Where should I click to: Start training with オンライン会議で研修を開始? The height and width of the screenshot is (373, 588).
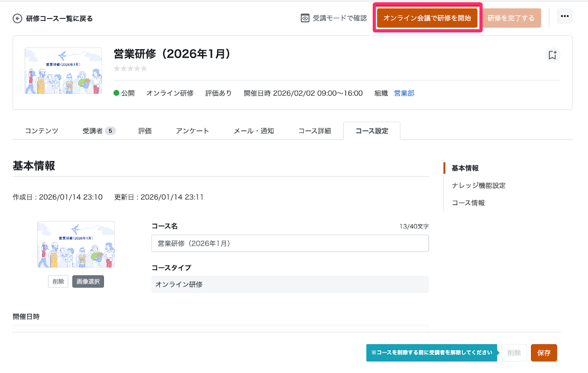pos(427,18)
